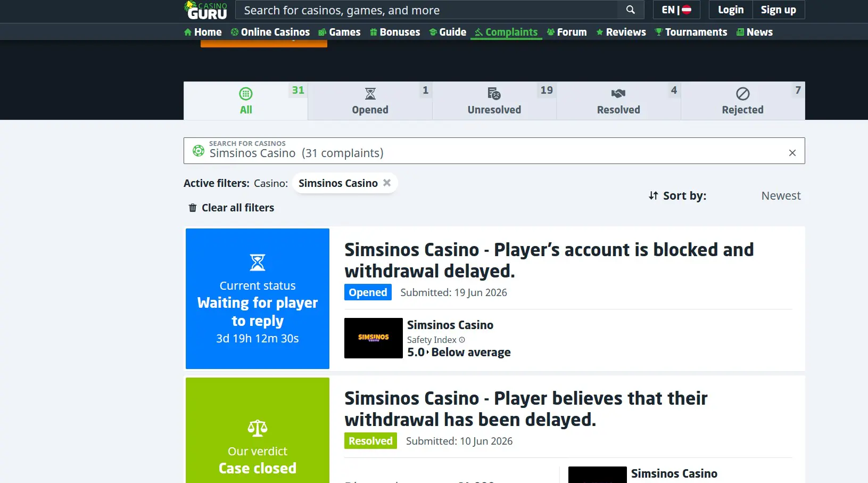
Task: Open the withdrawal delayed complaint title
Action: [x=526, y=409]
